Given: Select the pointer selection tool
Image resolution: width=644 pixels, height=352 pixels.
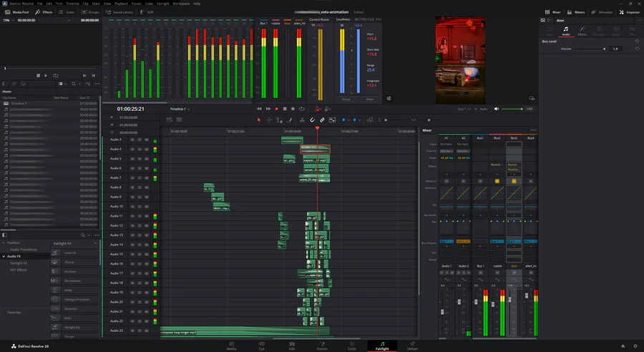Looking at the screenshot, I should (x=259, y=120).
